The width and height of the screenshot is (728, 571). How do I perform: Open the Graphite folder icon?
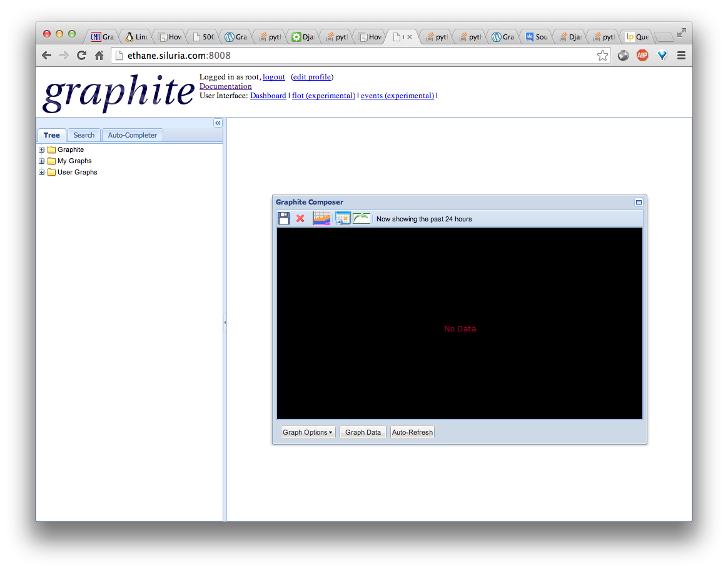tap(51, 149)
